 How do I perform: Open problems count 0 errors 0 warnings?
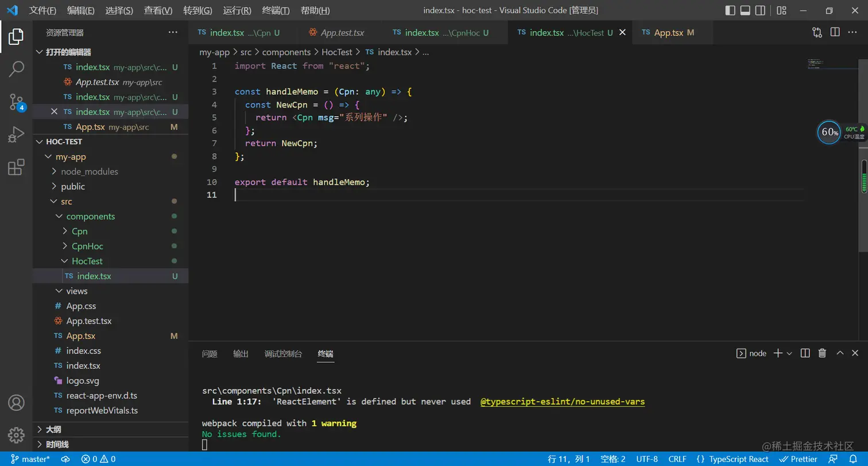[x=98, y=459]
